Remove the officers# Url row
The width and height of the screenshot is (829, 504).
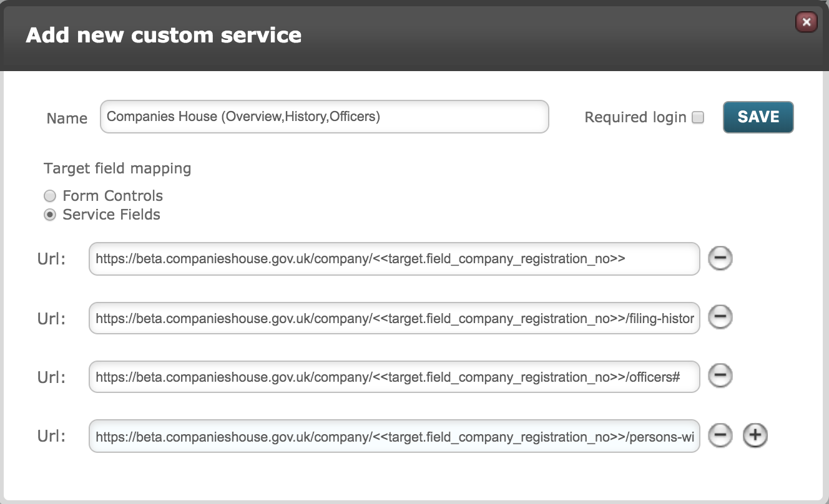click(720, 376)
